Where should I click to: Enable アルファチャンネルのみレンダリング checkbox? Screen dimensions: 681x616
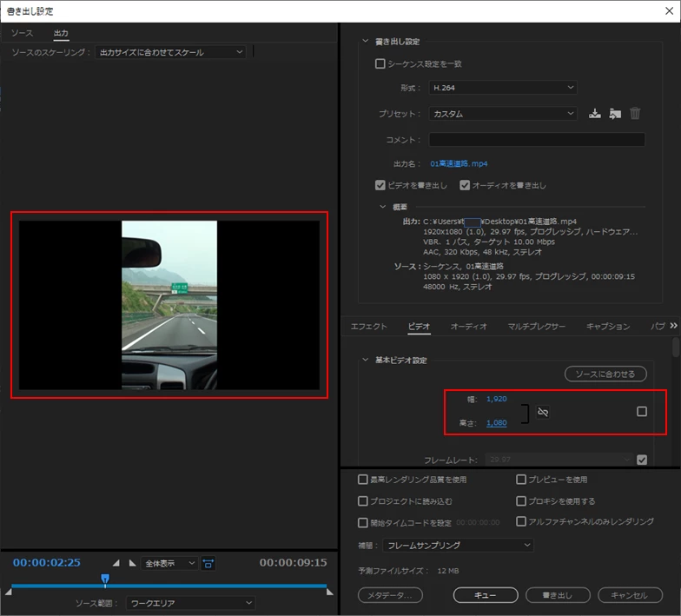click(521, 521)
